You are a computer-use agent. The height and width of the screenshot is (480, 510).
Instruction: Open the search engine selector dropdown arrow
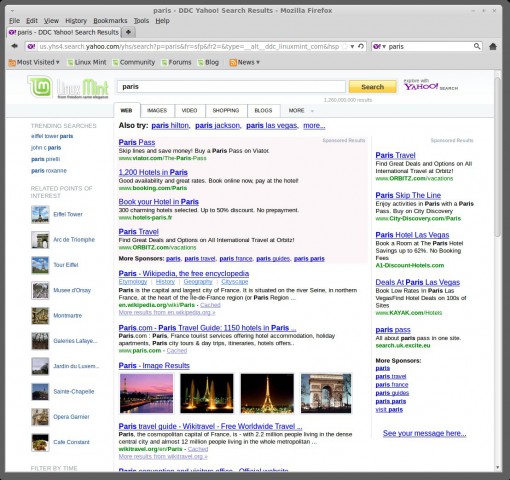384,47
